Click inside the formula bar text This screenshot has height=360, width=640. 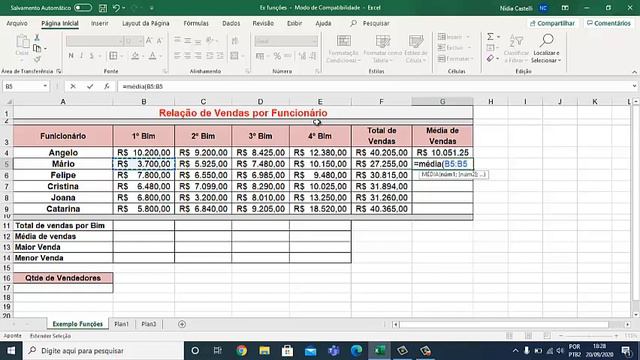pyautogui.click(x=142, y=86)
